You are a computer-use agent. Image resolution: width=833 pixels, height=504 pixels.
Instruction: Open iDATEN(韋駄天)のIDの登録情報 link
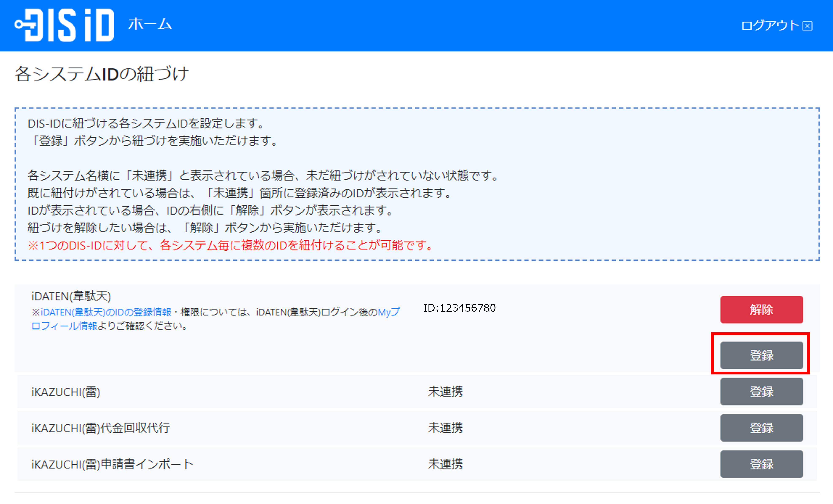pyautogui.click(x=106, y=312)
